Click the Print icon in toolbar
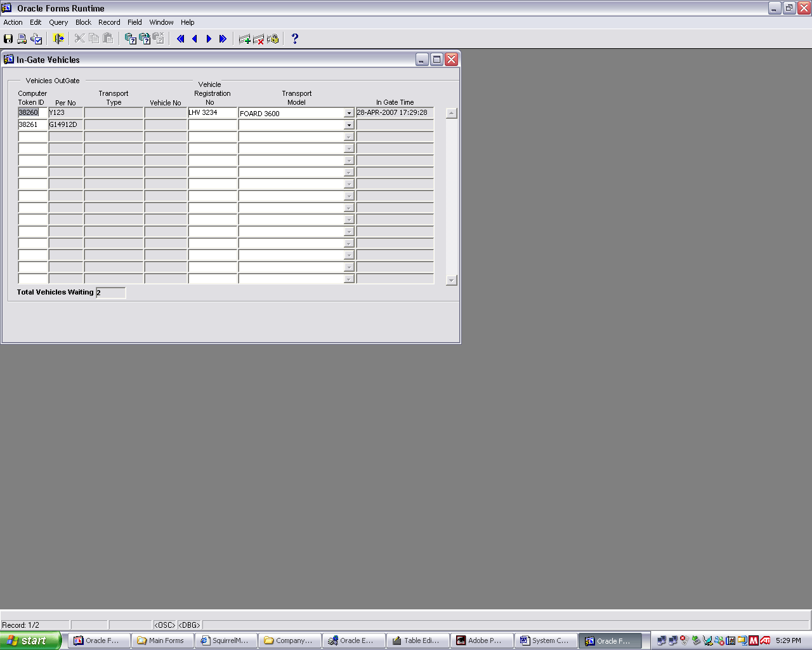Image resolution: width=812 pixels, height=650 pixels. point(22,39)
